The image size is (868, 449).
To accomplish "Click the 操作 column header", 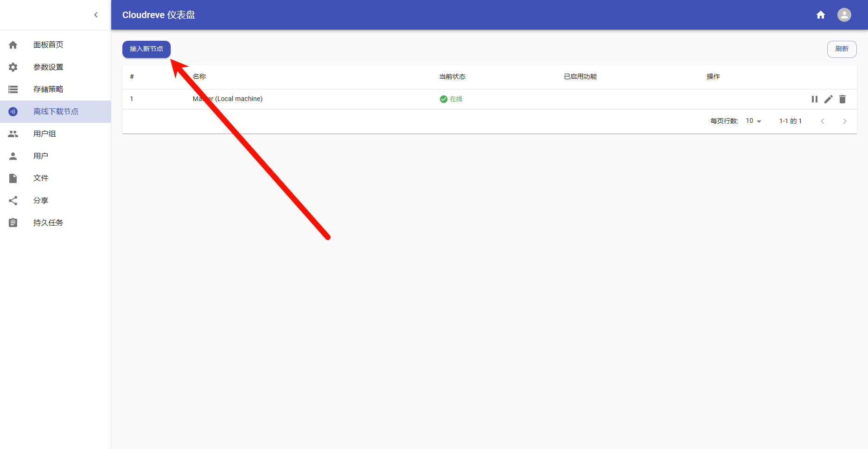I will coord(713,76).
